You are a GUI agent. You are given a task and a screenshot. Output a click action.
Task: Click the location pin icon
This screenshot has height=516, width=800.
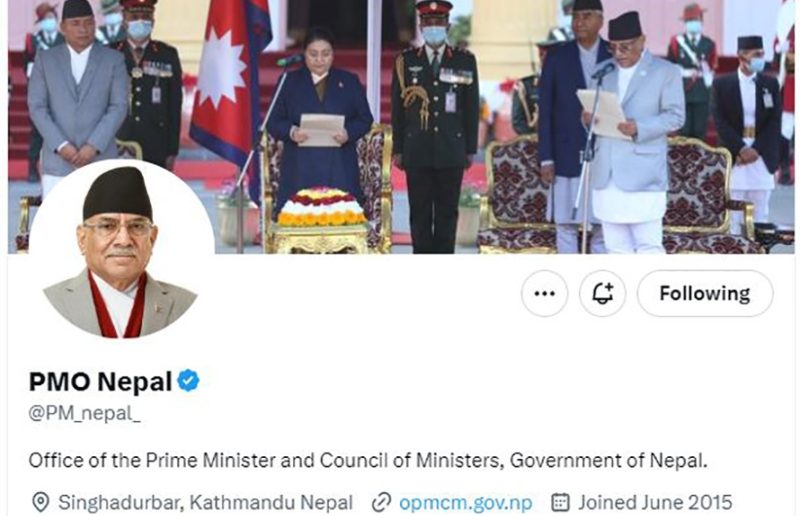click(x=40, y=503)
